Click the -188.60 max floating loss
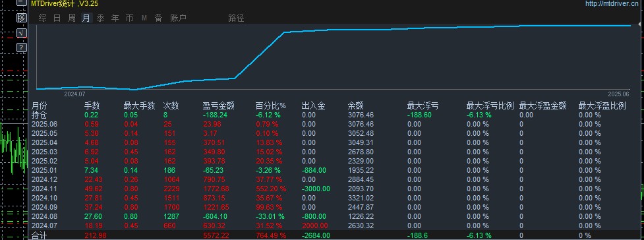This screenshot has height=240, width=644. coord(420,115)
